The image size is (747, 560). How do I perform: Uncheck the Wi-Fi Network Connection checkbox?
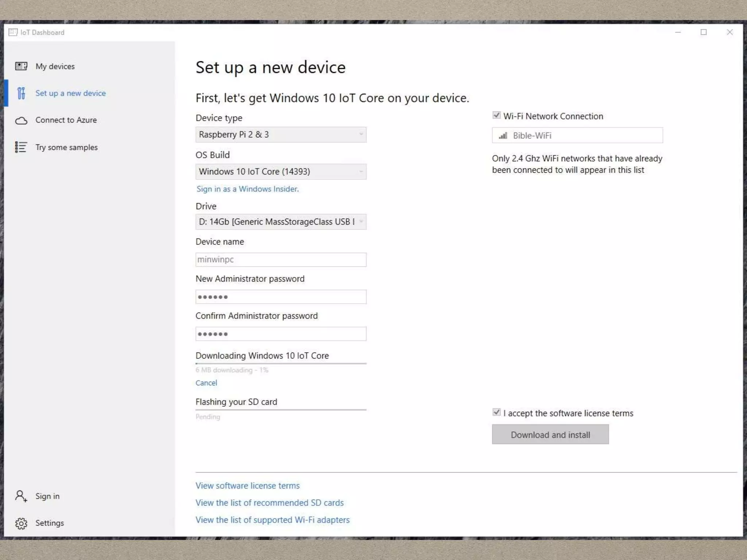point(496,116)
